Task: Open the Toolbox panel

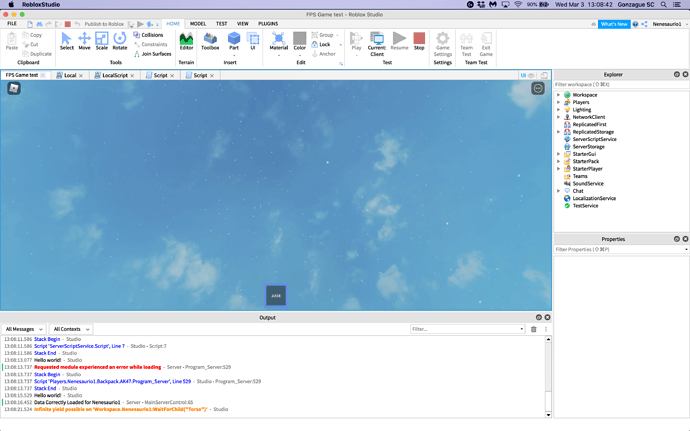Action: [x=210, y=41]
